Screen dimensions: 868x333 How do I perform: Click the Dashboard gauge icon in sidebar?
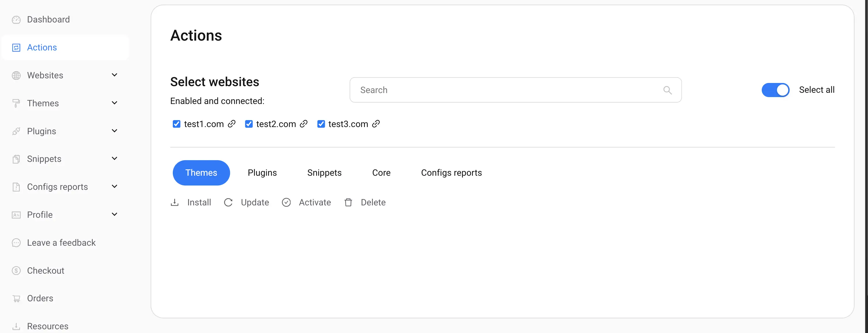pyautogui.click(x=16, y=20)
